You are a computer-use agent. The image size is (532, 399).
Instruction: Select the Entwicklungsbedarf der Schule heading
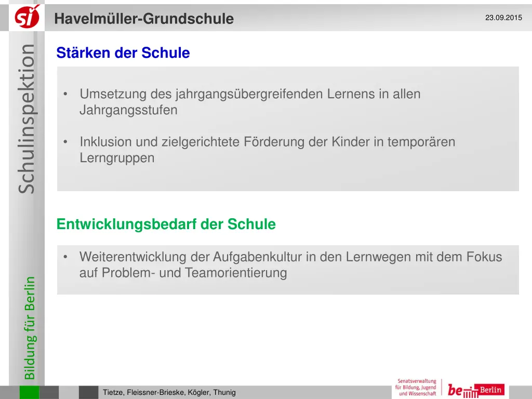(x=166, y=224)
